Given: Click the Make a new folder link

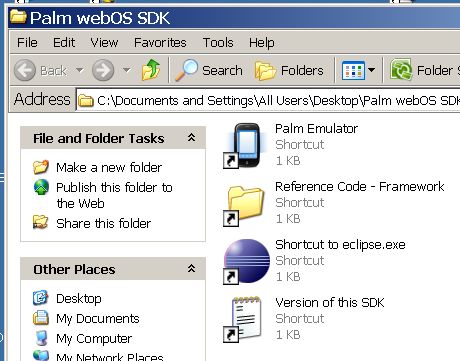Looking at the screenshot, I should coord(109,167).
